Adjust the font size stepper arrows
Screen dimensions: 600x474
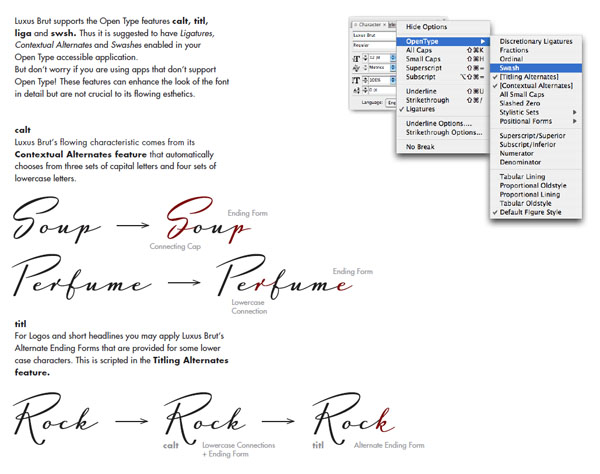tap(365, 58)
